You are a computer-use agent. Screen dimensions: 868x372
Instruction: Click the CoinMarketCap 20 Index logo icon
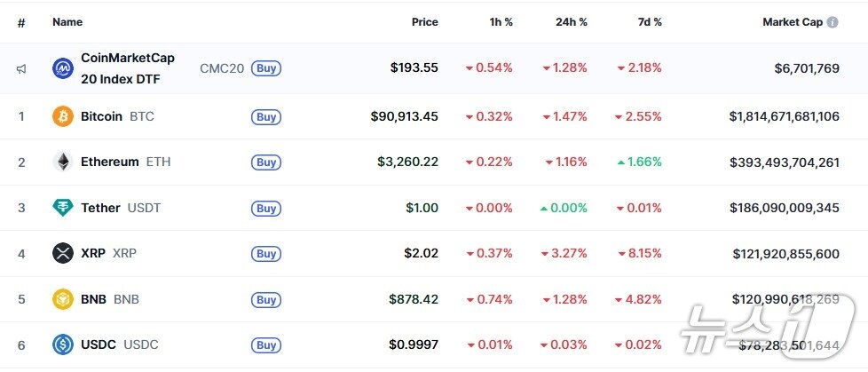(63, 68)
